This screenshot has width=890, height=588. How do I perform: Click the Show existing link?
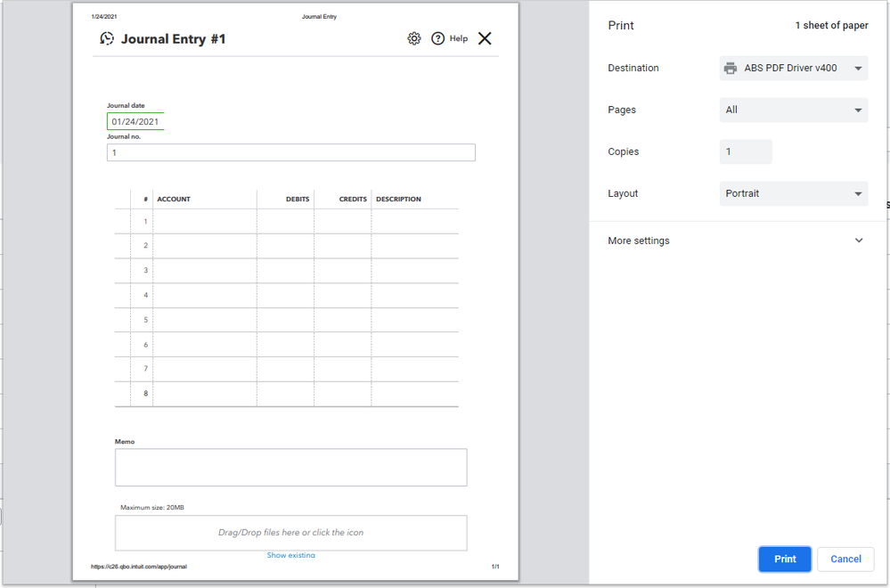coord(290,555)
